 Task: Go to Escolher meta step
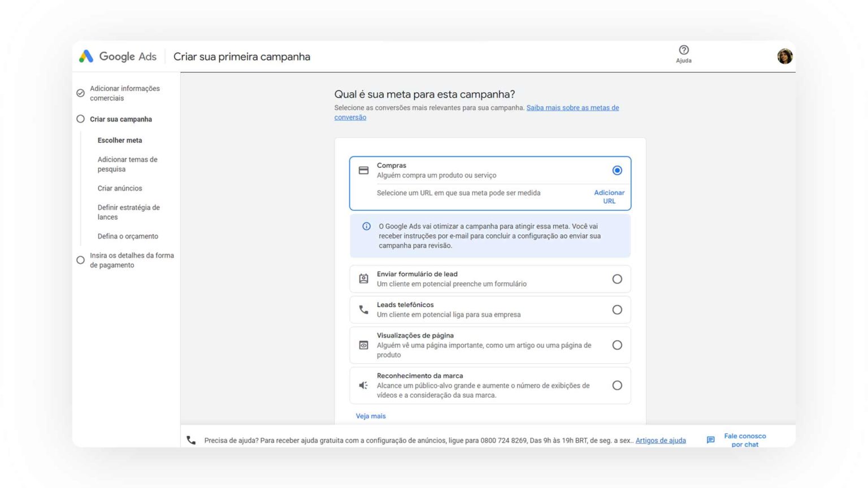coord(120,140)
